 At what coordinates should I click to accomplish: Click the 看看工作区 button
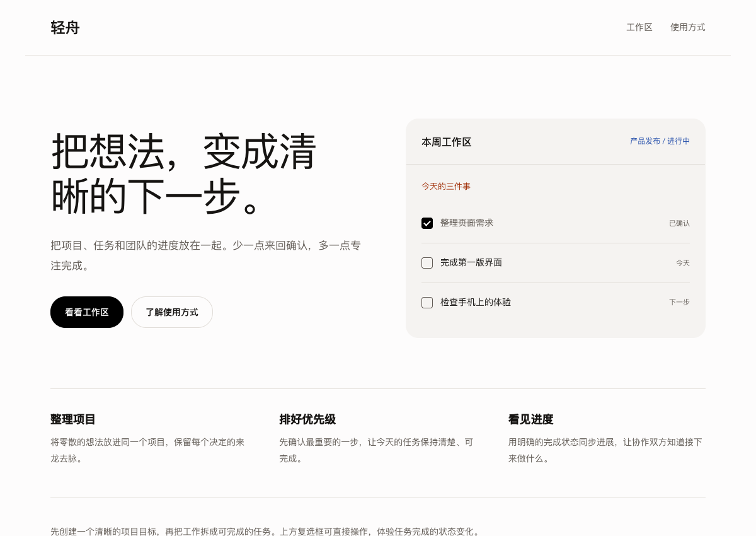(x=87, y=312)
